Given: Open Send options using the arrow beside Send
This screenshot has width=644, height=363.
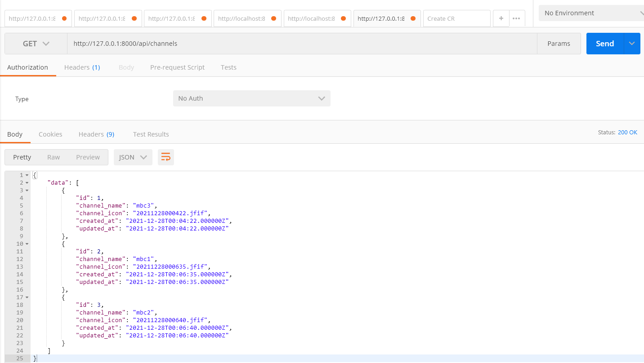Looking at the screenshot, I should pos(631,44).
